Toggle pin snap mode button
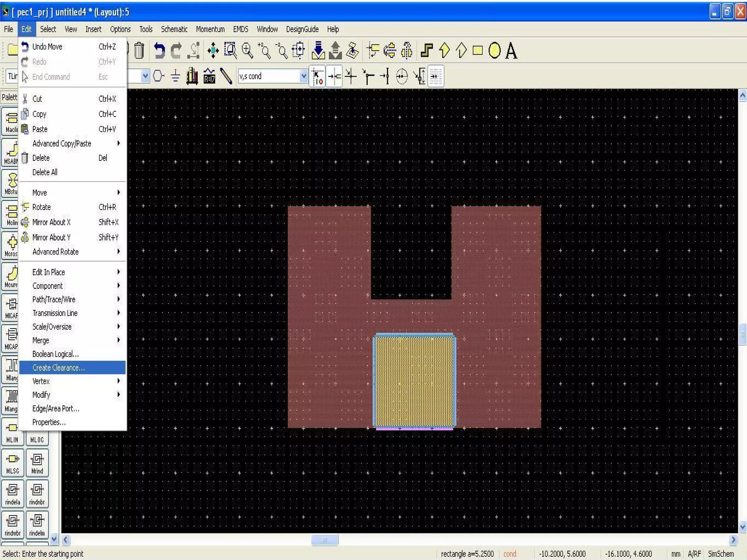The width and height of the screenshot is (747, 560). tap(334, 76)
